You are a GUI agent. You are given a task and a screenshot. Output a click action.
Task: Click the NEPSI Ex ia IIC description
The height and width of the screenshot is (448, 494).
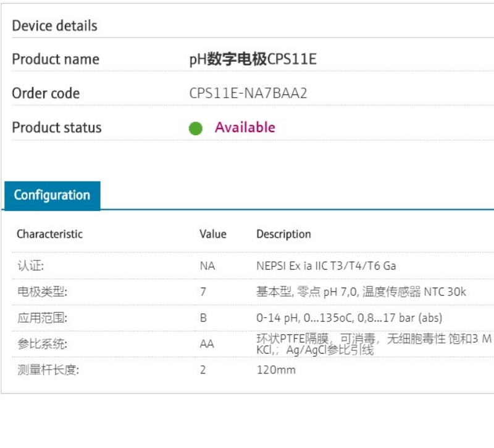click(x=326, y=267)
